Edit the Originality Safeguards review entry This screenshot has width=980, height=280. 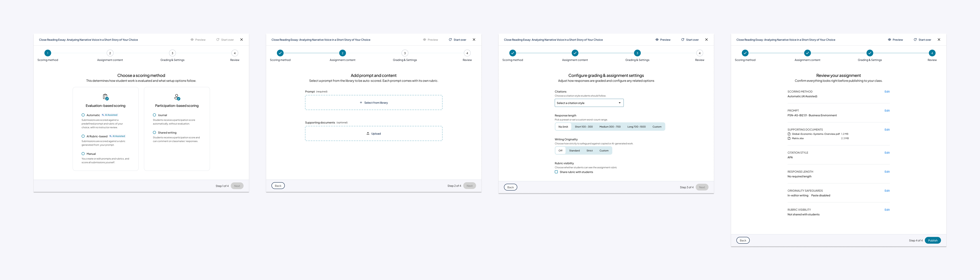887,191
